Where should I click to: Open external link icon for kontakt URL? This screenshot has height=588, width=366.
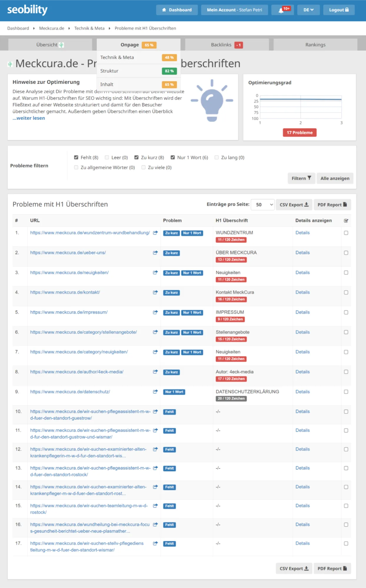click(155, 292)
